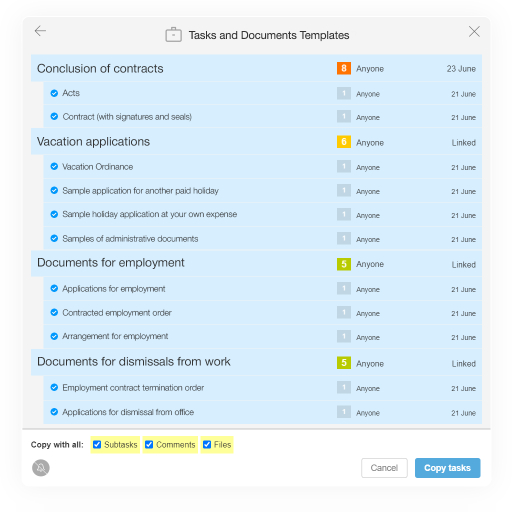The height and width of the screenshot is (512, 512).
Task: Click the briefcase icon beside the dialog title
Action: pyautogui.click(x=173, y=35)
